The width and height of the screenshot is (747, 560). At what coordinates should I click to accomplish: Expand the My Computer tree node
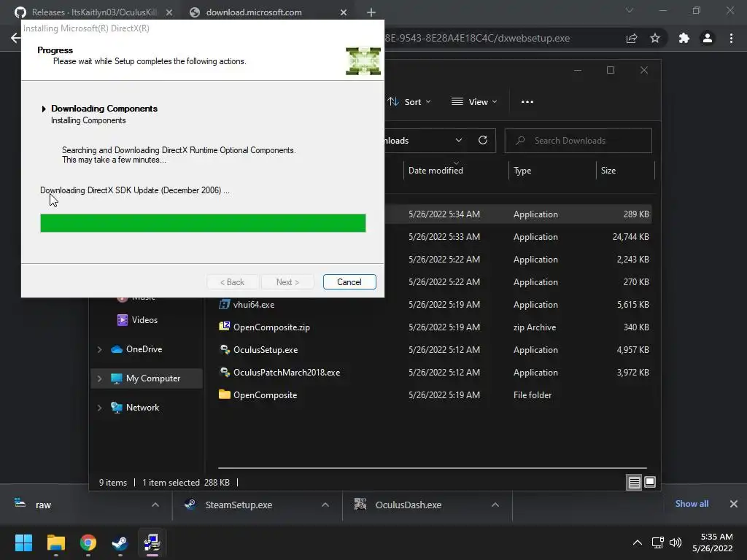coord(99,378)
